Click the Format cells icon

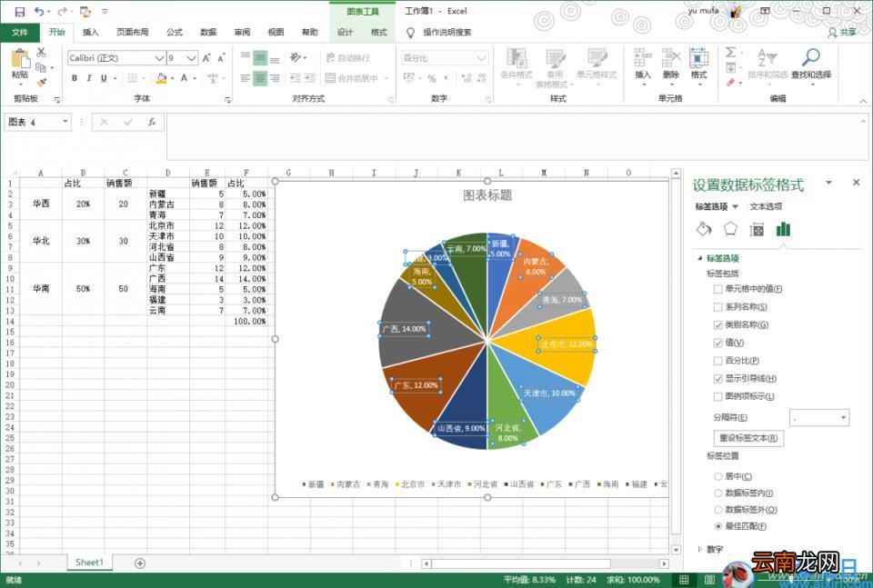tap(698, 58)
